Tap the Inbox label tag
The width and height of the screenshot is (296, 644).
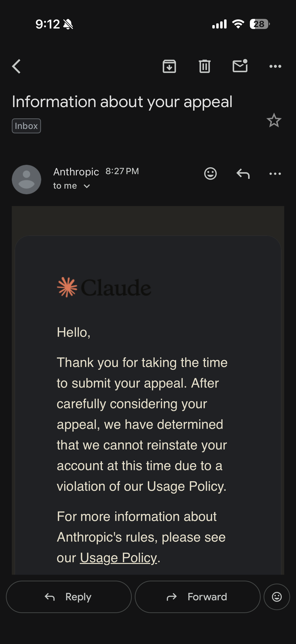pos(26,126)
